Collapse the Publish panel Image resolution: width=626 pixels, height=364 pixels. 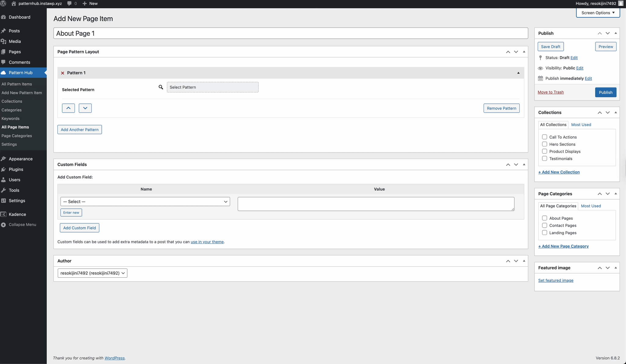(x=616, y=33)
